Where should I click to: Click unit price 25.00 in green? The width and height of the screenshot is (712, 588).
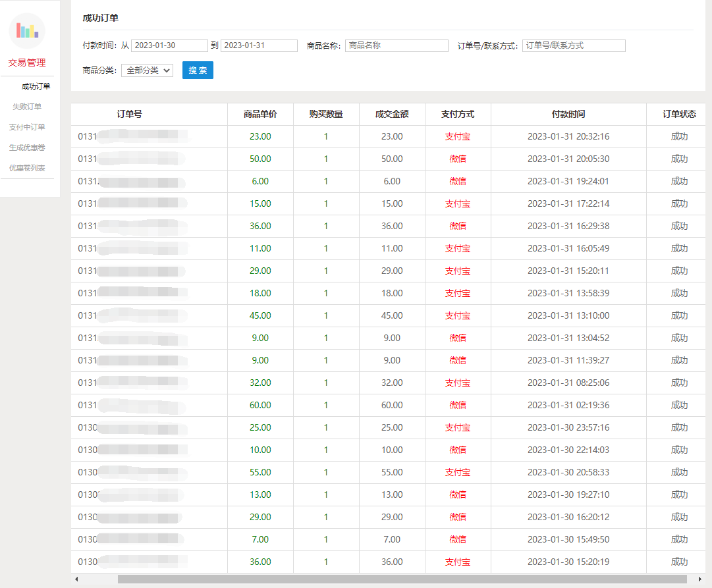point(260,428)
